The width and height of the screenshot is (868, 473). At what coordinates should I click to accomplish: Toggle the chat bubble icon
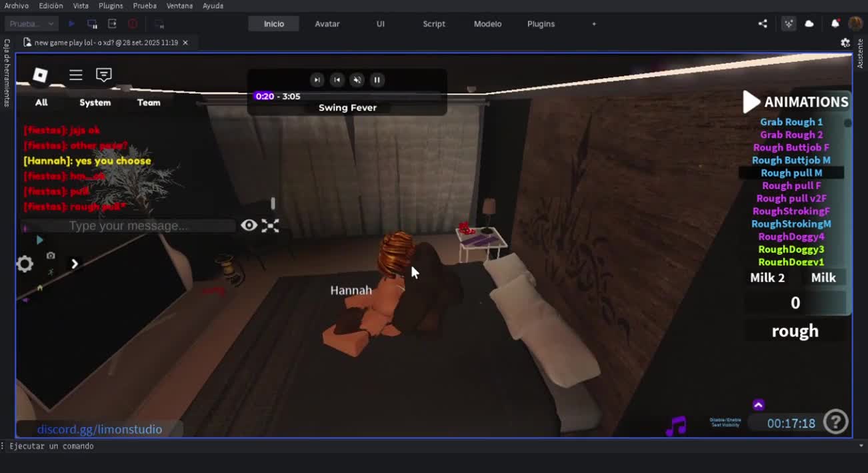[x=103, y=75]
